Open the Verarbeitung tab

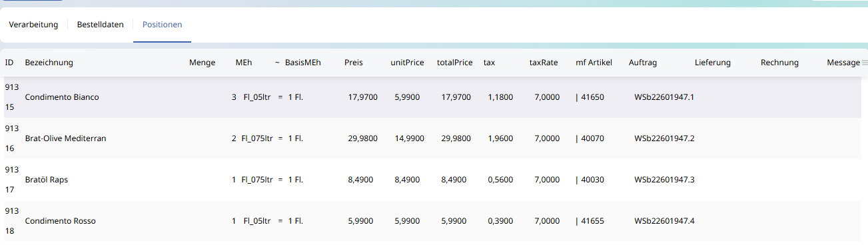(x=33, y=25)
